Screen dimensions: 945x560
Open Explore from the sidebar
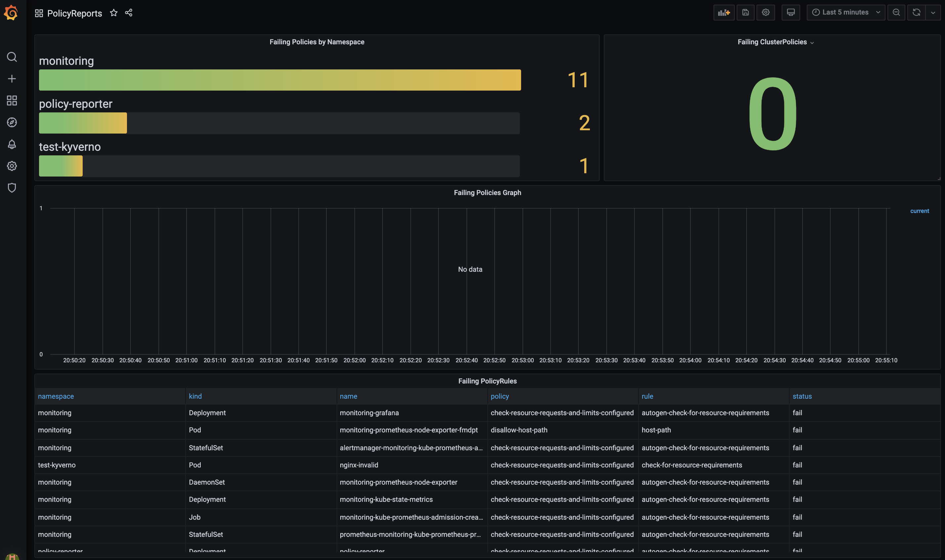[12, 122]
